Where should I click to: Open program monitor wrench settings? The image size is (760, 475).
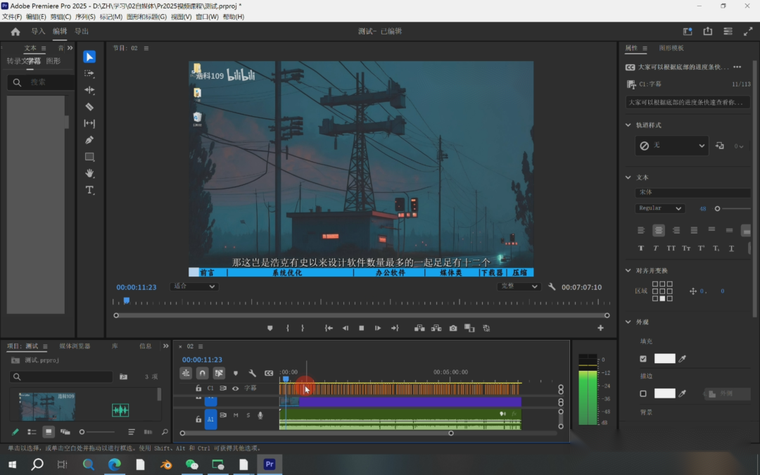click(x=552, y=286)
